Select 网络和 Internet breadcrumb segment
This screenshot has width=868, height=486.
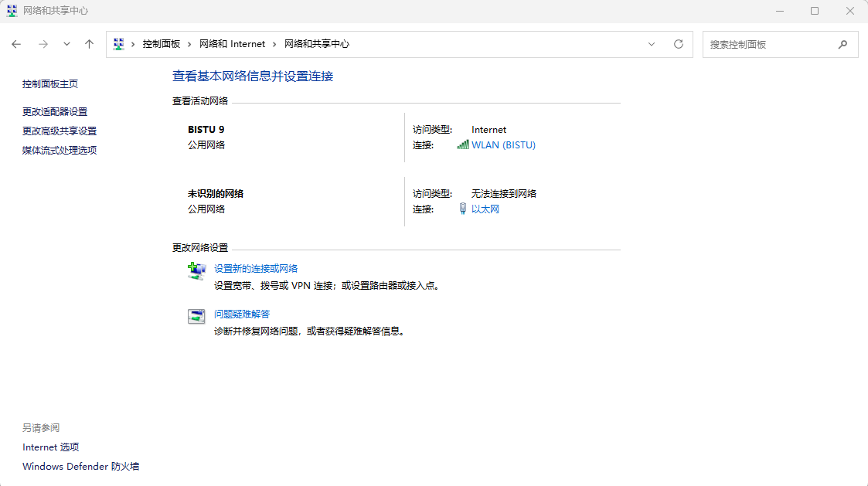(232, 44)
